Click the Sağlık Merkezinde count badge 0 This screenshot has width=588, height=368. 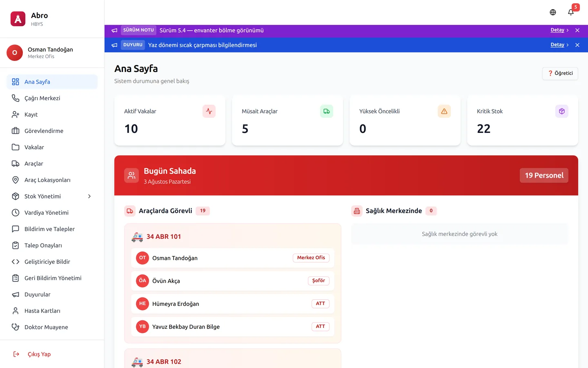(x=431, y=211)
